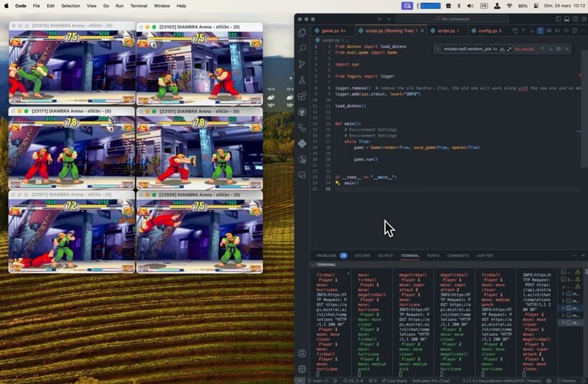
Task: Toggle Match Case in find widget
Action: (495, 49)
